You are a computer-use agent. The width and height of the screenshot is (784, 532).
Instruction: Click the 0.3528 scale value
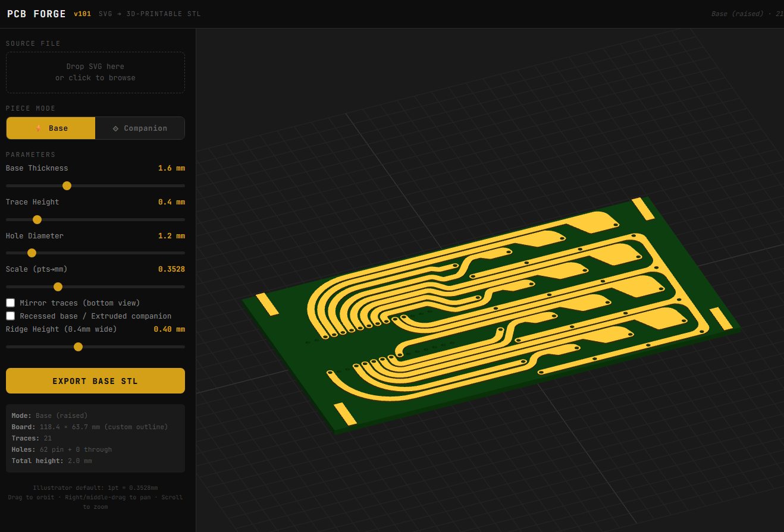tap(171, 269)
